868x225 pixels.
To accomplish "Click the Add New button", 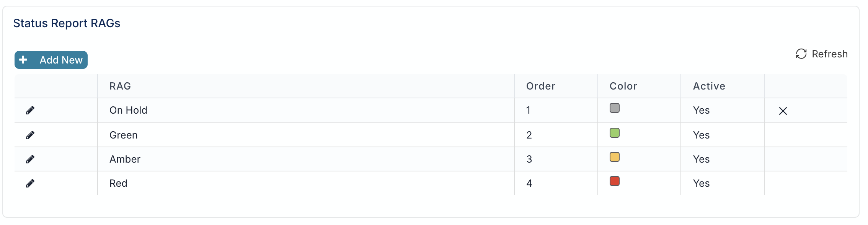I will (51, 60).
